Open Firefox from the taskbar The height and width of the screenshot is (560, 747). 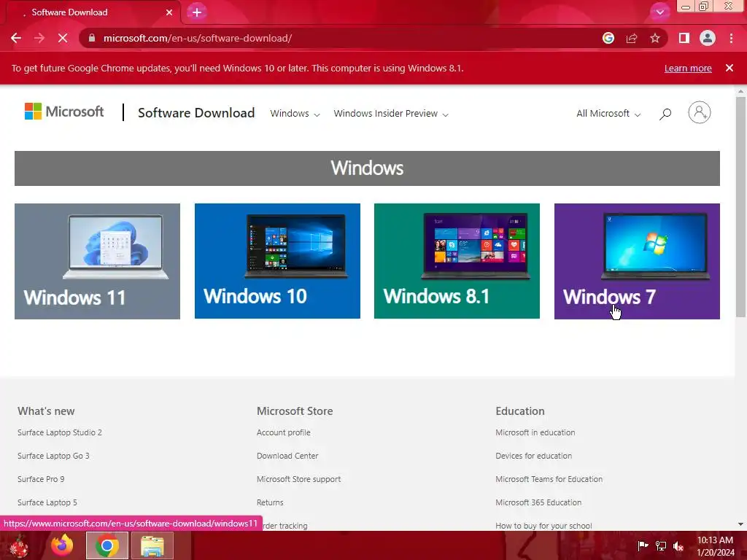pos(63,545)
